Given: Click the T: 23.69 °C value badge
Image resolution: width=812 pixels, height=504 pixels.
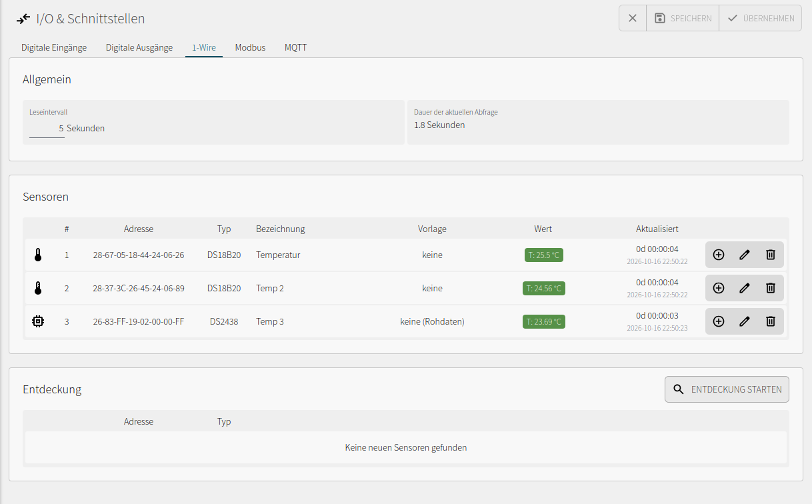Looking at the screenshot, I should pyautogui.click(x=544, y=321).
